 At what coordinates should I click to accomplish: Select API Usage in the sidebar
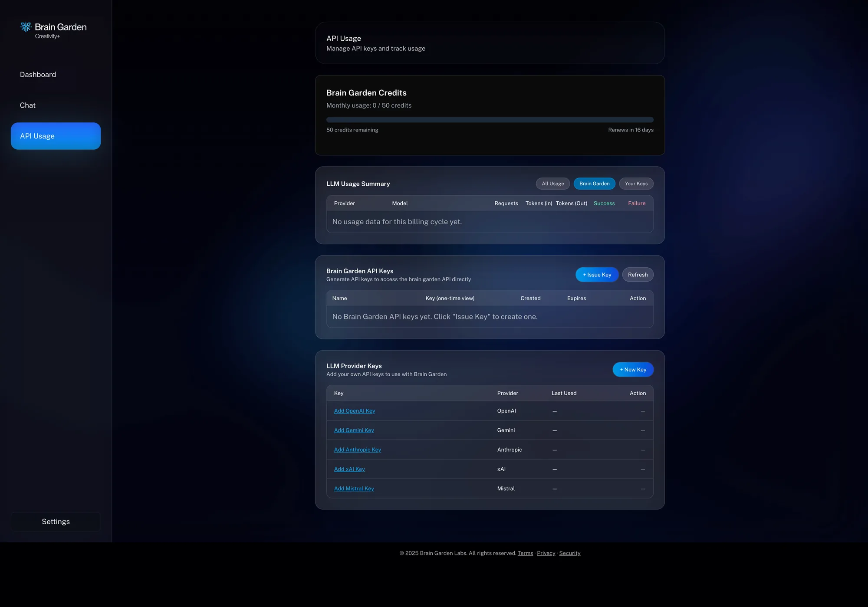tap(56, 136)
